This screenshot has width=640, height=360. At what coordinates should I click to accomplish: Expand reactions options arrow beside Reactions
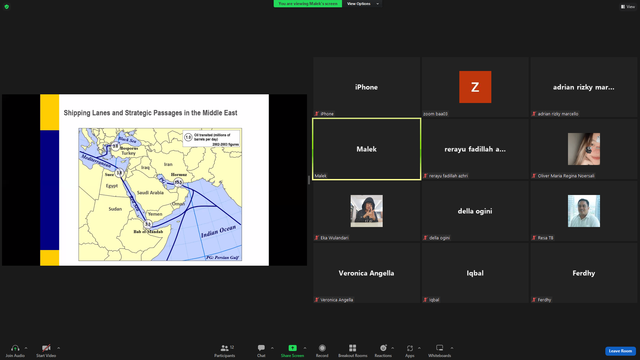coord(393,348)
